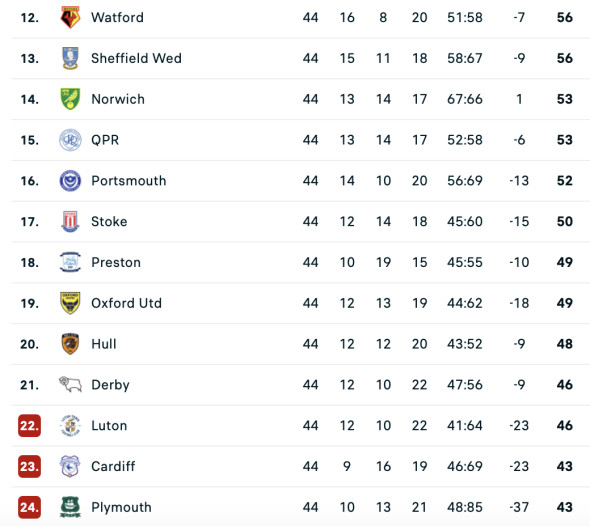Click the Norwich canary crest

tap(70, 99)
